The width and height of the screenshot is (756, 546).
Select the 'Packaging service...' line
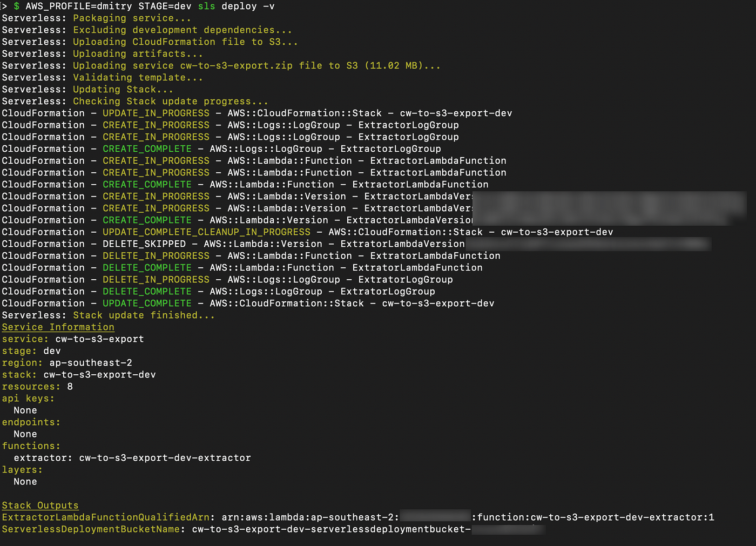click(x=96, y=18)
